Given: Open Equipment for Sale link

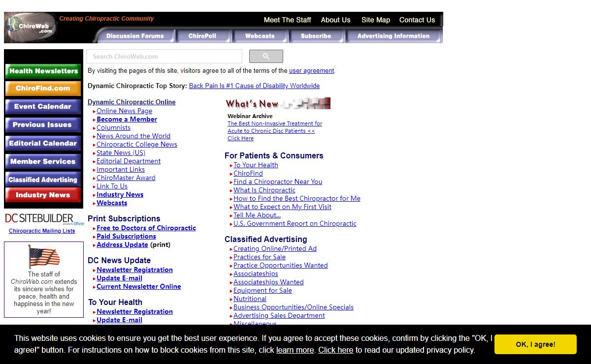Looking at the screenshot, I should (263, 291).
